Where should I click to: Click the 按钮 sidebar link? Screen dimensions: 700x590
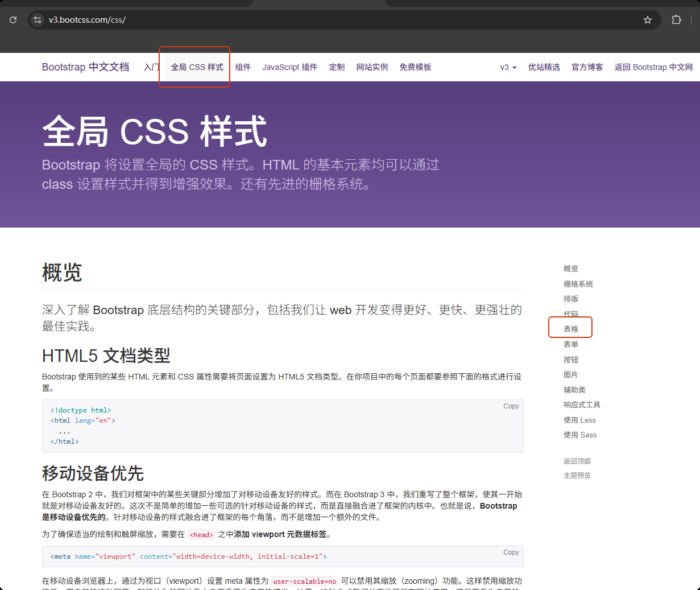point(571,359)
